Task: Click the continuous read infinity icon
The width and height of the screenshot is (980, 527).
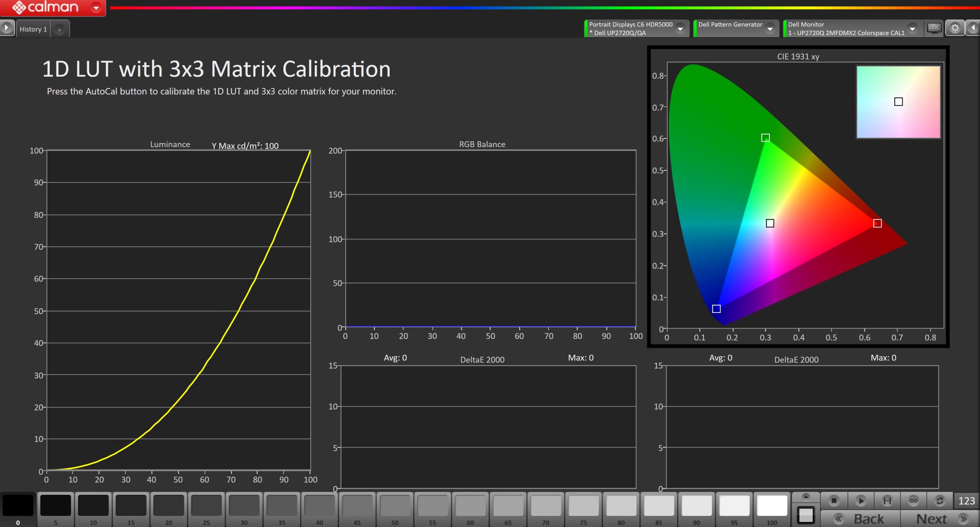Action: [x=913, y=501]
